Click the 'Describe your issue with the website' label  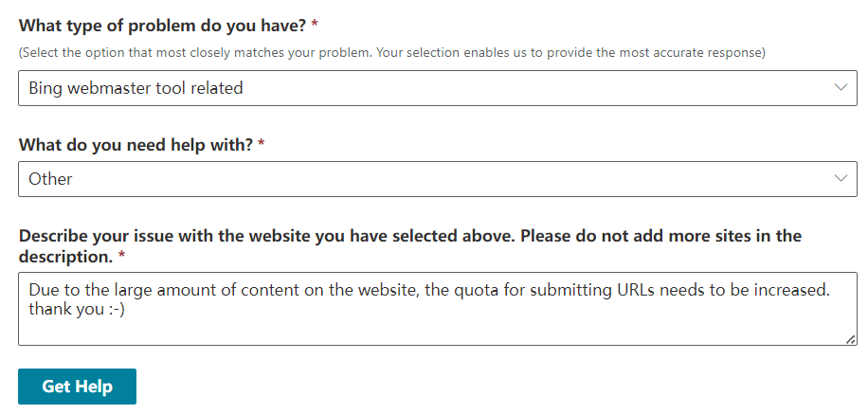409,245
